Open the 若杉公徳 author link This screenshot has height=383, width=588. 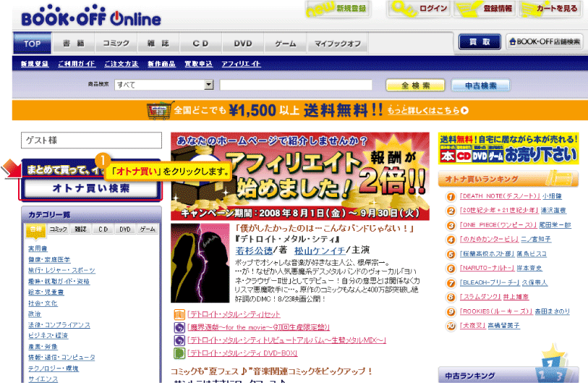pos(254,251)
